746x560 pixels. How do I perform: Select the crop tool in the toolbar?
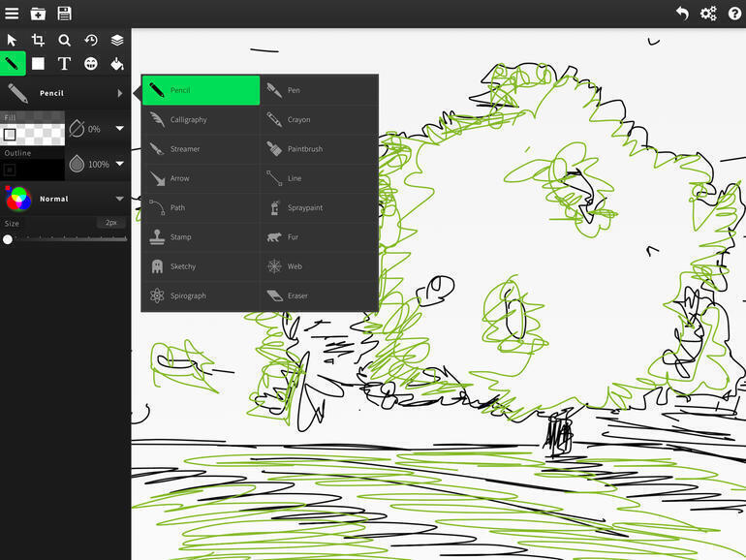click(x=38, y=40)
